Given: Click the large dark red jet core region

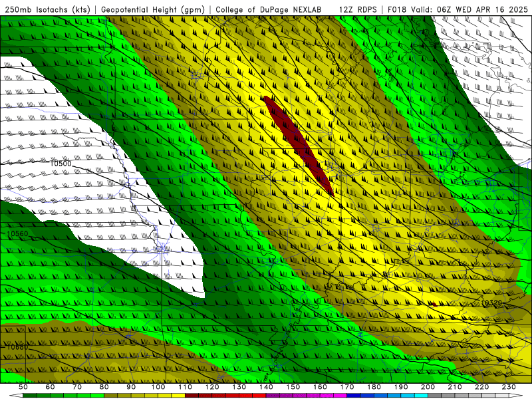Looking at the screenshot, I should tap(299, 146).
